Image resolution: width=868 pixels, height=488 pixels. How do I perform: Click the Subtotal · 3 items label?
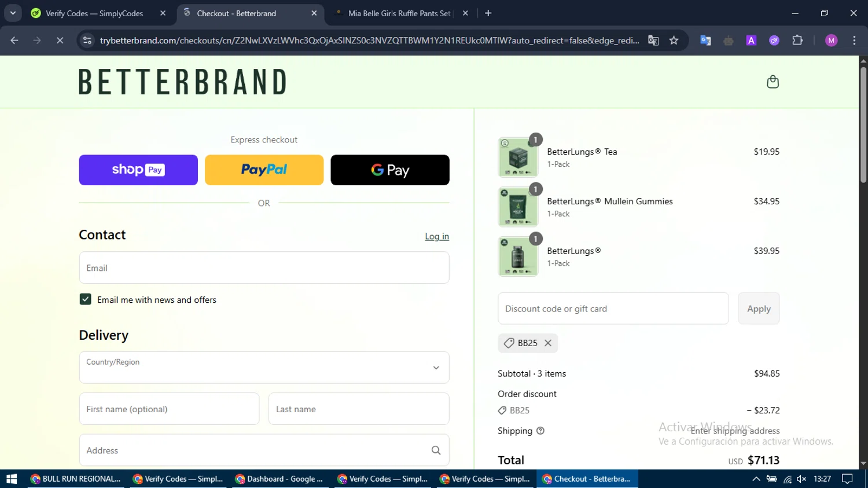click(532, 373)
